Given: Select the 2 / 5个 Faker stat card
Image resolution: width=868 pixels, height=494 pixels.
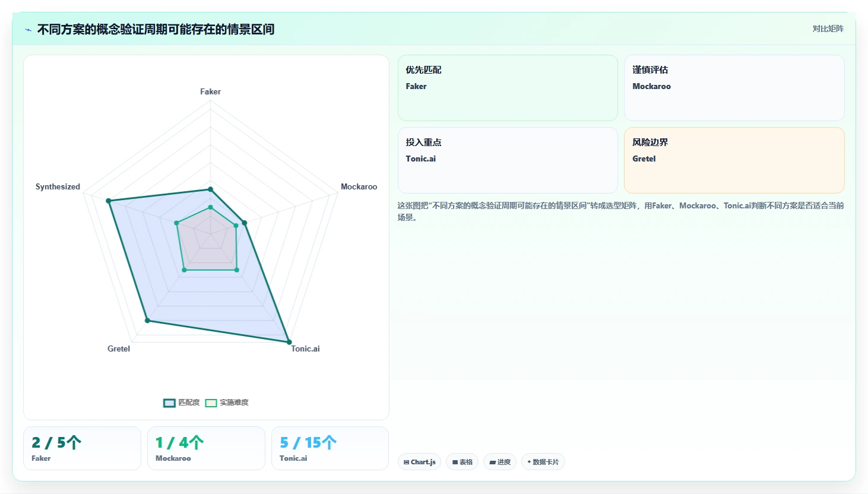Looking at the screenshot, I should point(82,448).
